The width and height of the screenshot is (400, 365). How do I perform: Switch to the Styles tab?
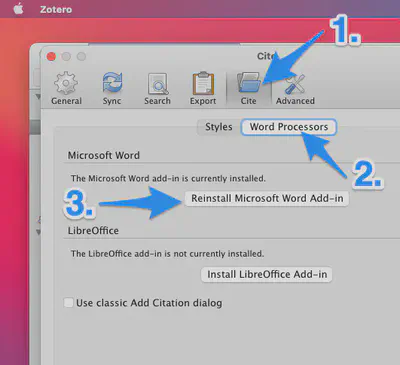pyautogui.click(x=219, y=127)
